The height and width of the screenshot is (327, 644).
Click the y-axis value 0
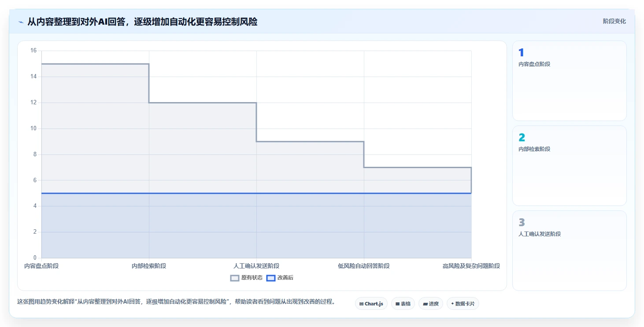tap(35, 258)
